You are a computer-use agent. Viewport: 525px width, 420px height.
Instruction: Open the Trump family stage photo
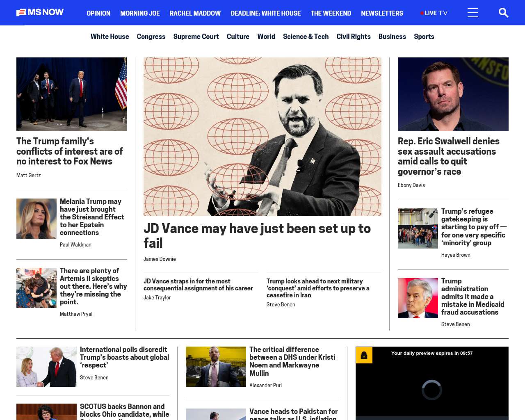click(x=72, y=94)
